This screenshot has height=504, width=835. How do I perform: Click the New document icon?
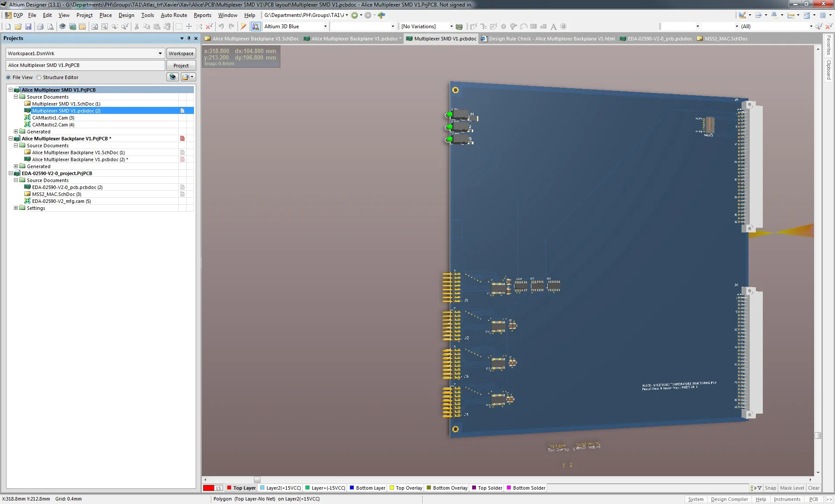point(8,27)
